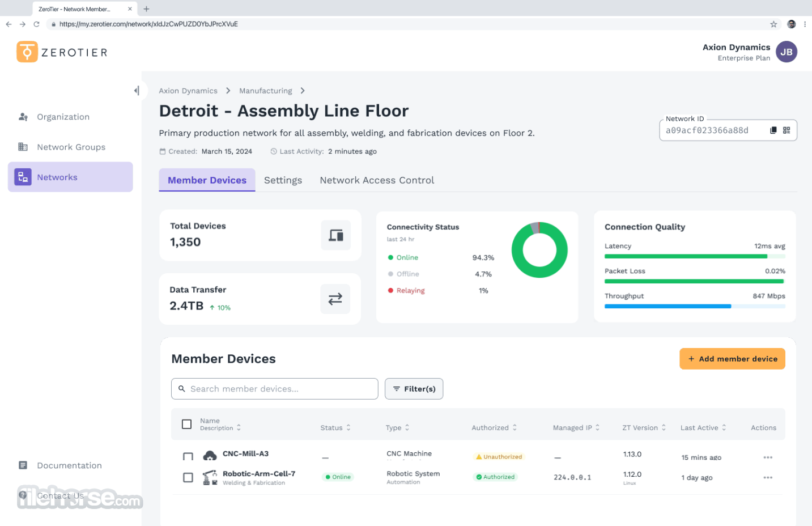Switch to the Settings tab

(x=283, y=180)
